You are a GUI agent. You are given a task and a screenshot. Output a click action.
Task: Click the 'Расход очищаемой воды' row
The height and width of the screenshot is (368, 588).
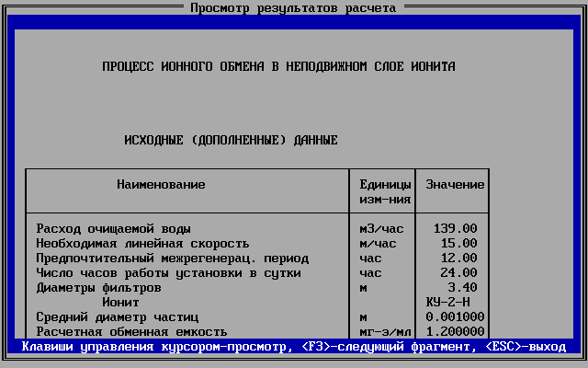click(113, 229)
